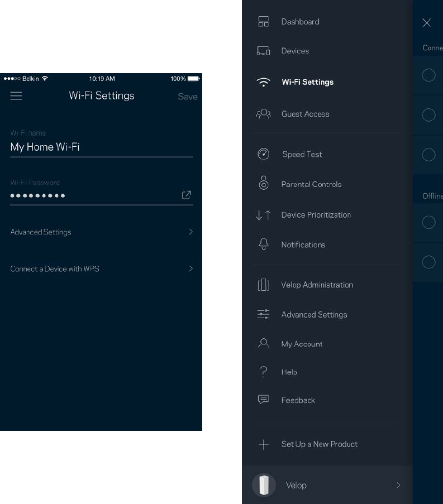
Task: Open Advanced Settings in side menu
Action: coord(314,314)
